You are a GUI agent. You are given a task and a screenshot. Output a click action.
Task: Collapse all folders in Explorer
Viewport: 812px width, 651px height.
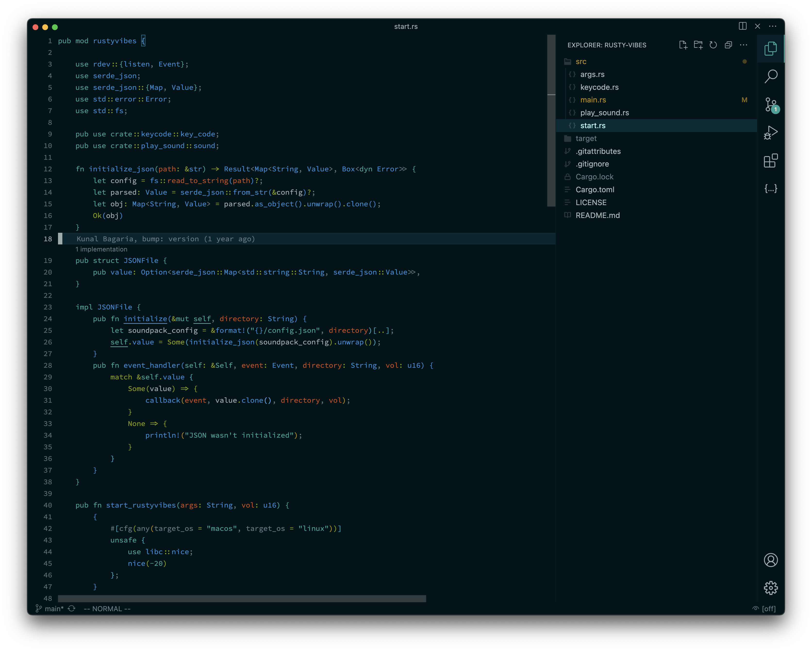[728, 45]
